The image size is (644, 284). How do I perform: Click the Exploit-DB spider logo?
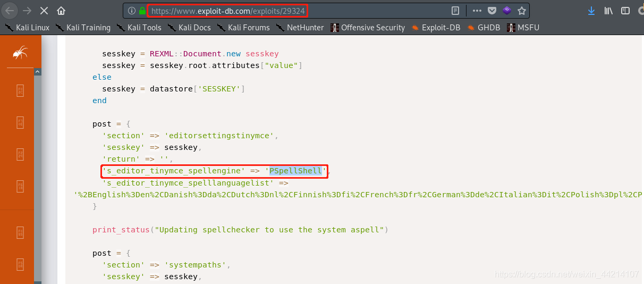[20, 53]
